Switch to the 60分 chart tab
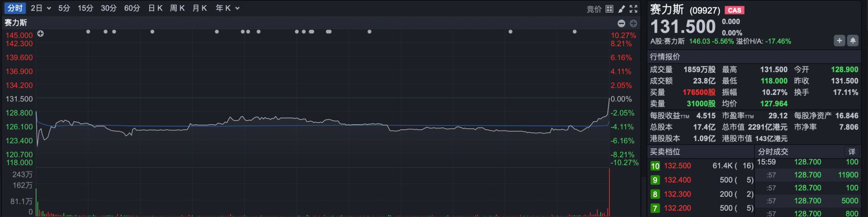 tap(132, 8)
